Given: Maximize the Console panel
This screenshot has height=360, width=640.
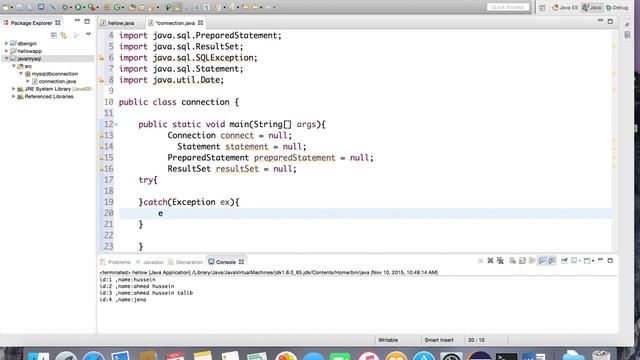Looking at the screenshot, I should (610, 260).
